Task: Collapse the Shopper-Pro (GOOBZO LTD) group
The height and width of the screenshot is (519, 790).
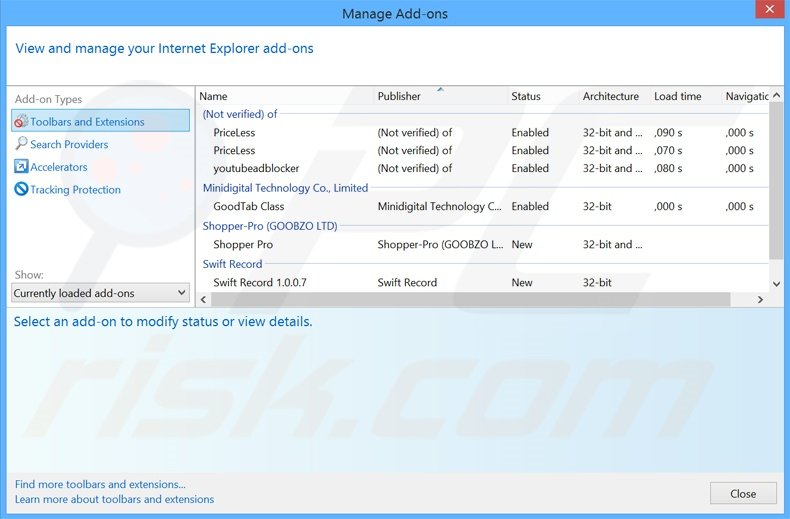Action: [270, 226]
